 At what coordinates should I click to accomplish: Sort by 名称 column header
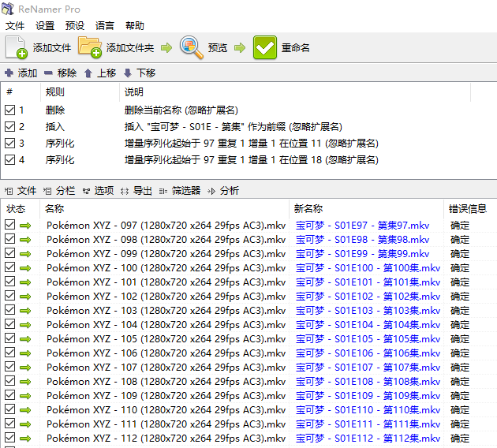click(54, 209)
